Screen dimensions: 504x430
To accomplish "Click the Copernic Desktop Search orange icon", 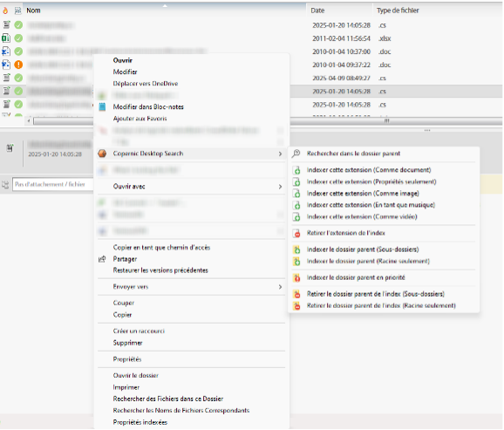I will (x=102, y=154).
